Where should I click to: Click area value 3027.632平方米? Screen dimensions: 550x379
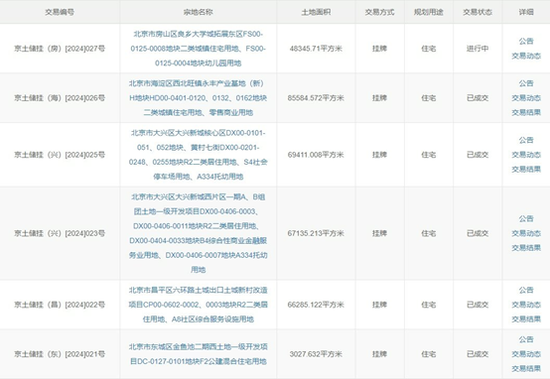316,354
